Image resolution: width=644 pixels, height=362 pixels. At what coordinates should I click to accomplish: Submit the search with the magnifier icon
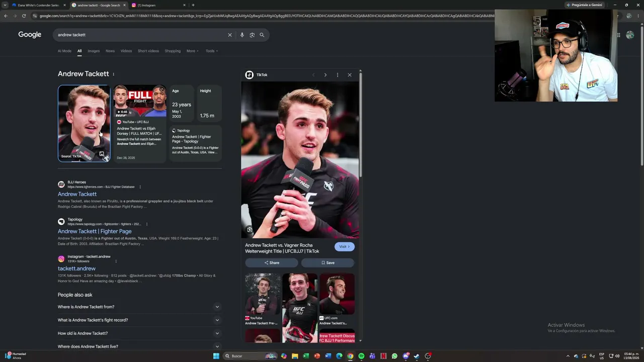[x=262, y=35]
